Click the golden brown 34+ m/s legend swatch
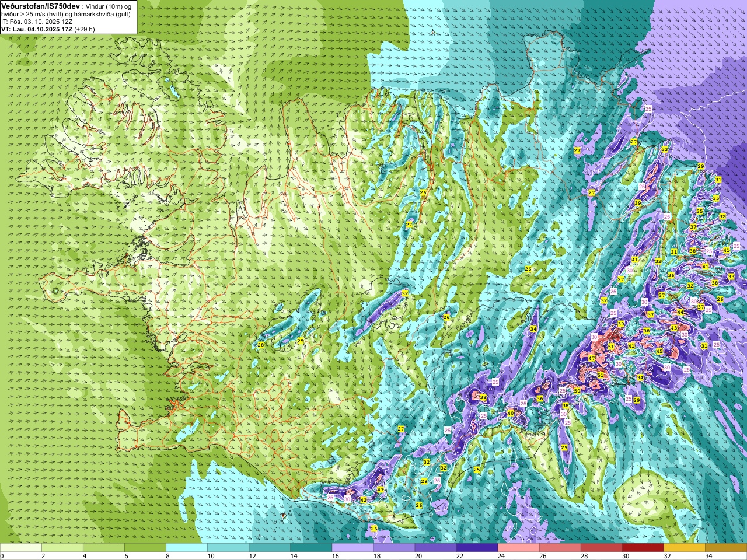Viewport: 747px width, 560px height. 725,548
